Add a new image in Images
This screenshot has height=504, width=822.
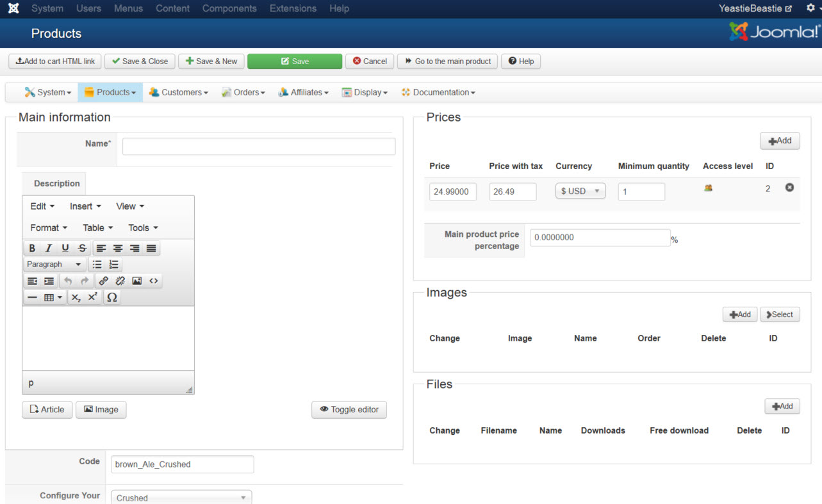[x=740, y=314]
